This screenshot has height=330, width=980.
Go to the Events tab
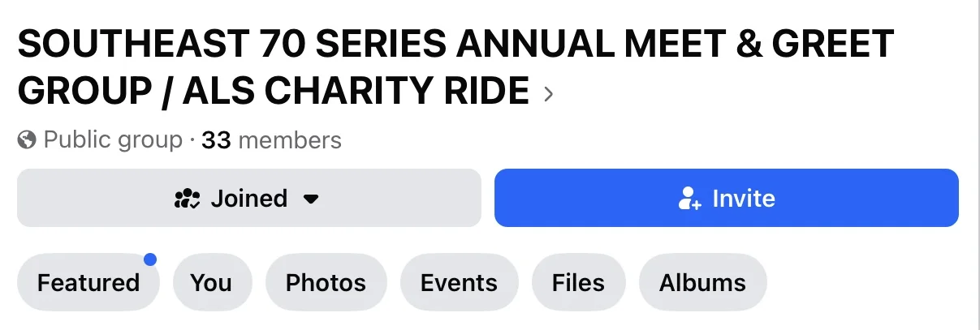point(459,282)
